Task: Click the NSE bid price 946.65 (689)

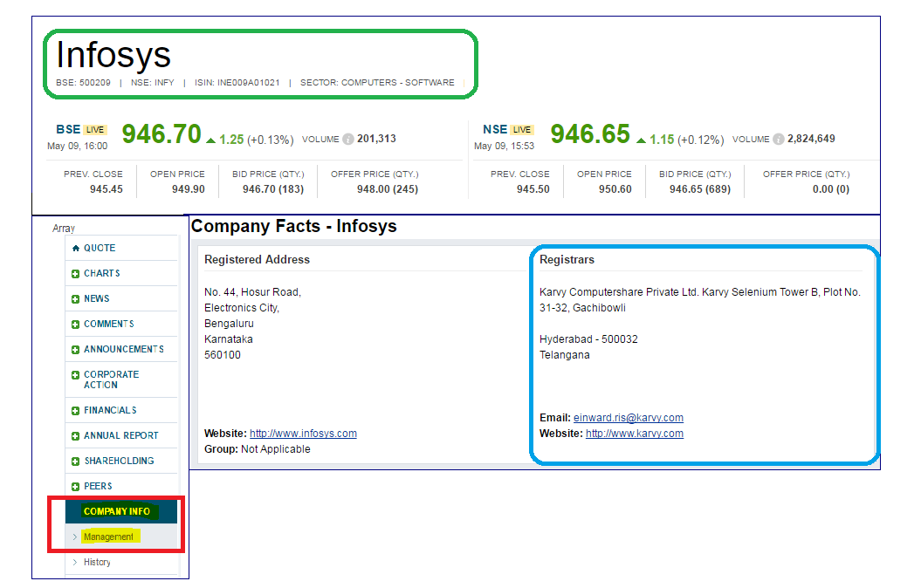Action: coord(700,189)
